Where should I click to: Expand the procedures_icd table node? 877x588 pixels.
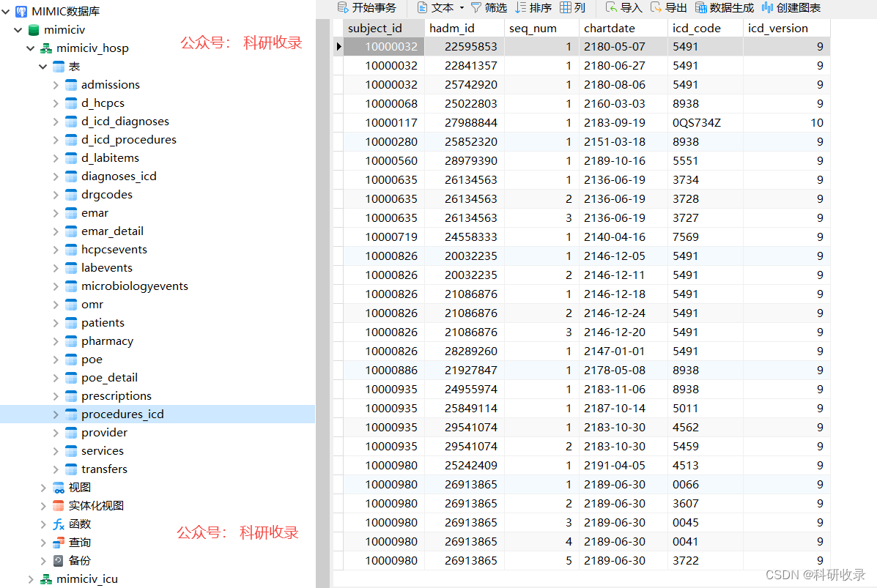[56, 414]
